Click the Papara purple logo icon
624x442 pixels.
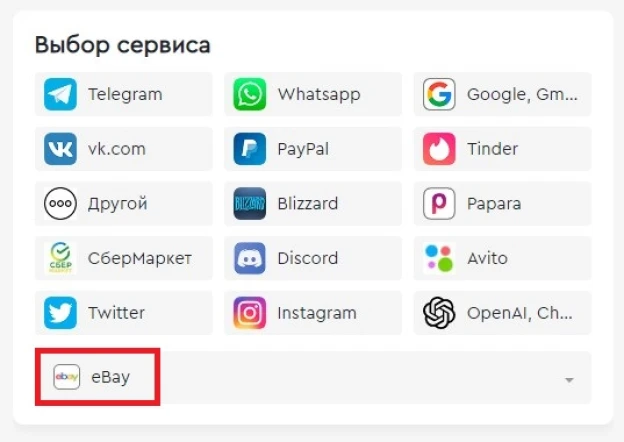pyautogui.click(x=439, y=203)
